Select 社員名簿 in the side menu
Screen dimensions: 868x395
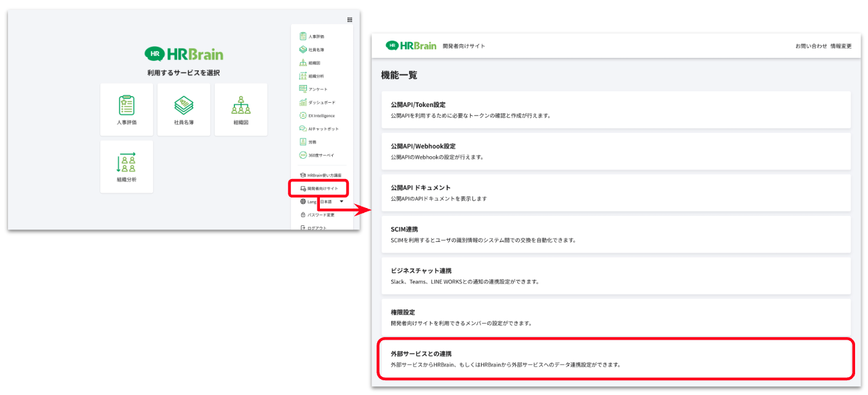(316, 49)
